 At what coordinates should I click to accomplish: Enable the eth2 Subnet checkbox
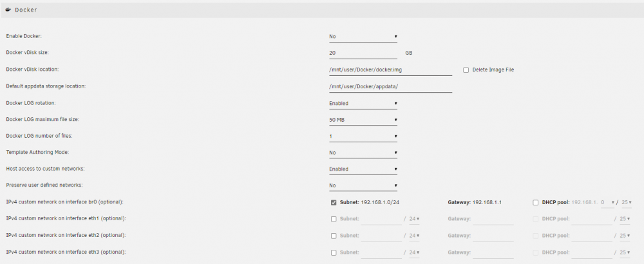click(334, 236)
